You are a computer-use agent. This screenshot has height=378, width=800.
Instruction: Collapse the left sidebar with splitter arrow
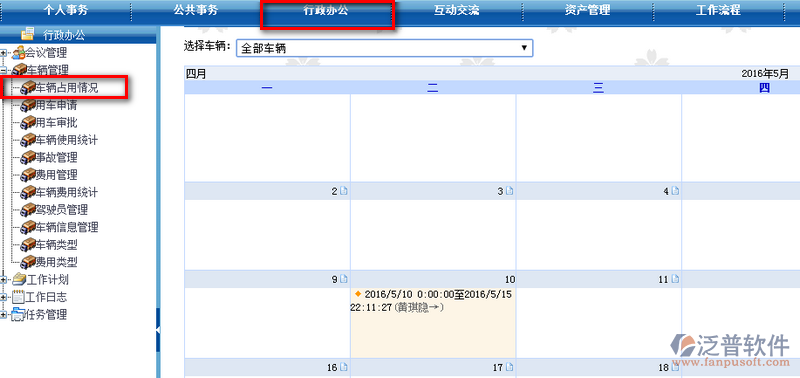tap(158, 330)
